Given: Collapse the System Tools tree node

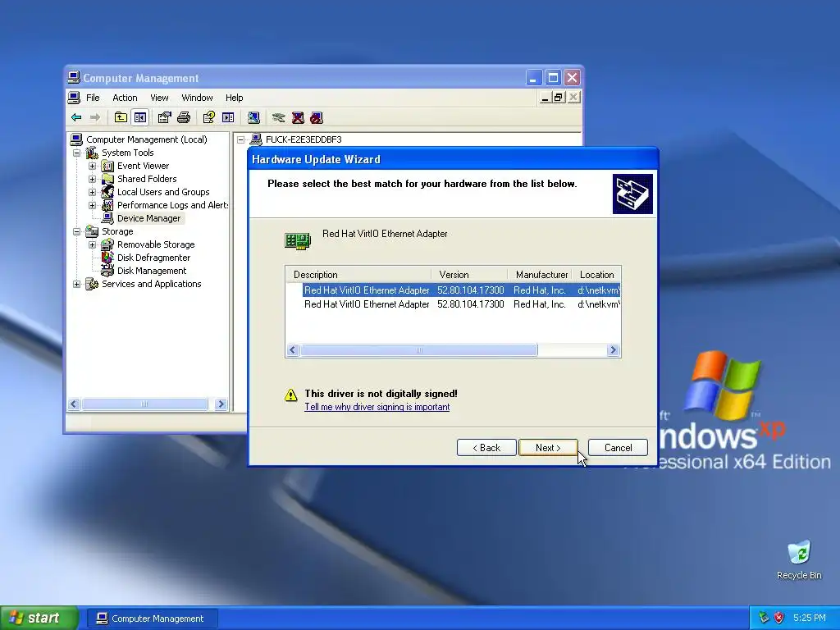Looking at the screenshot, I should 76,153.
